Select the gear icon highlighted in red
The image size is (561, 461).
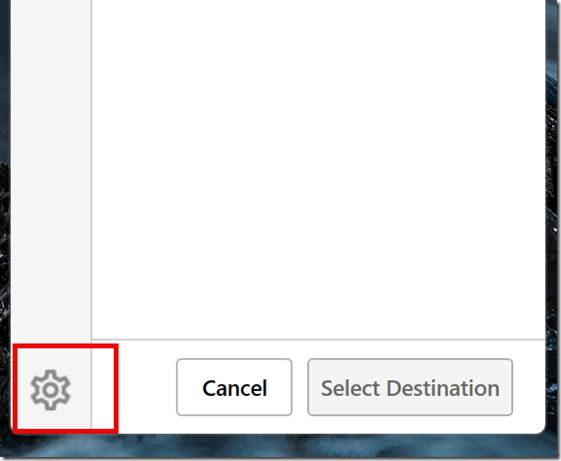click(50, 390)
